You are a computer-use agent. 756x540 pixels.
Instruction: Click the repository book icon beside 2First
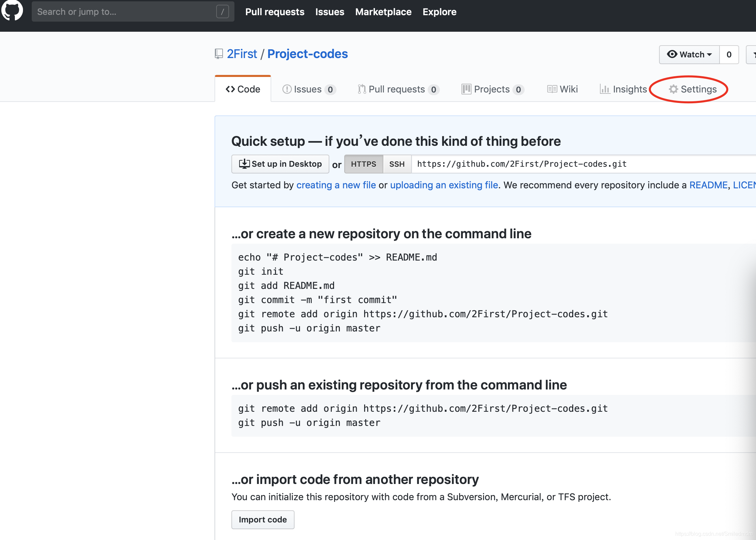click(219, 54)
